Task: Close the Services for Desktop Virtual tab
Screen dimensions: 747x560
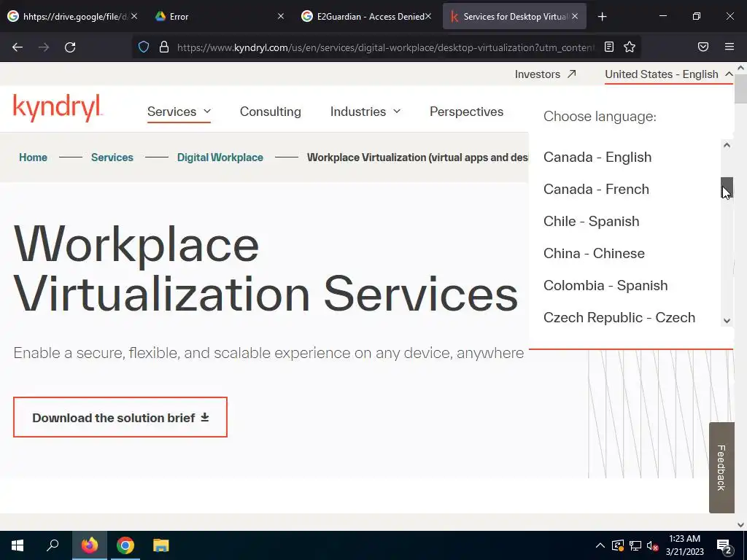Action: coord(575,16)
